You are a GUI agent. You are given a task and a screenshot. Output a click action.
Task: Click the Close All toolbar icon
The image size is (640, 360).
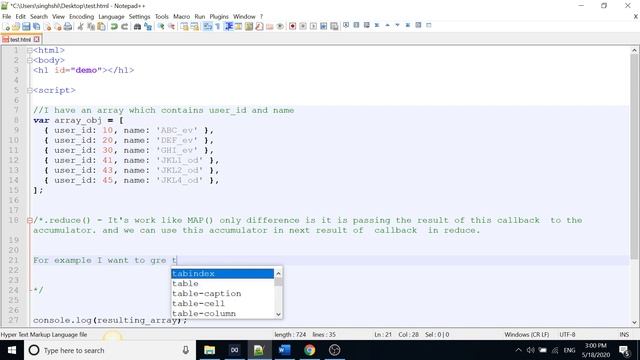pos(58,27)
